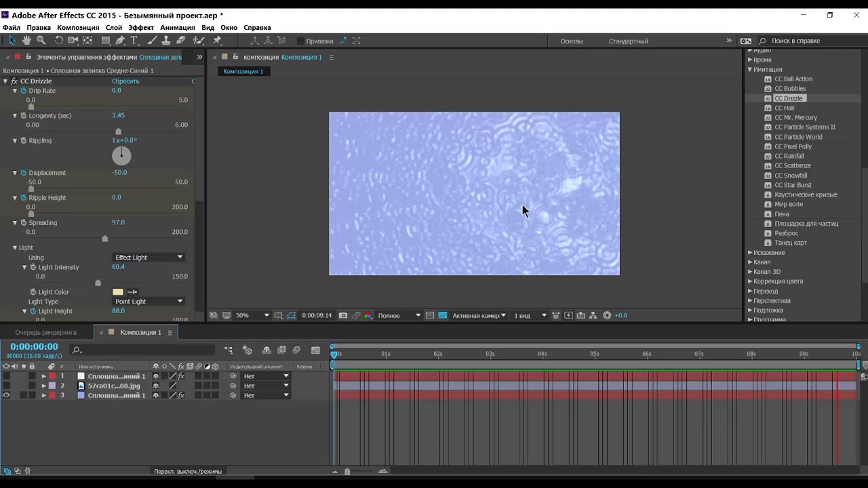Image resolution: width=868 pixels, height=488 pixels.
Task: Toggle region of interest in viewer
Action: tap(430, 315)
